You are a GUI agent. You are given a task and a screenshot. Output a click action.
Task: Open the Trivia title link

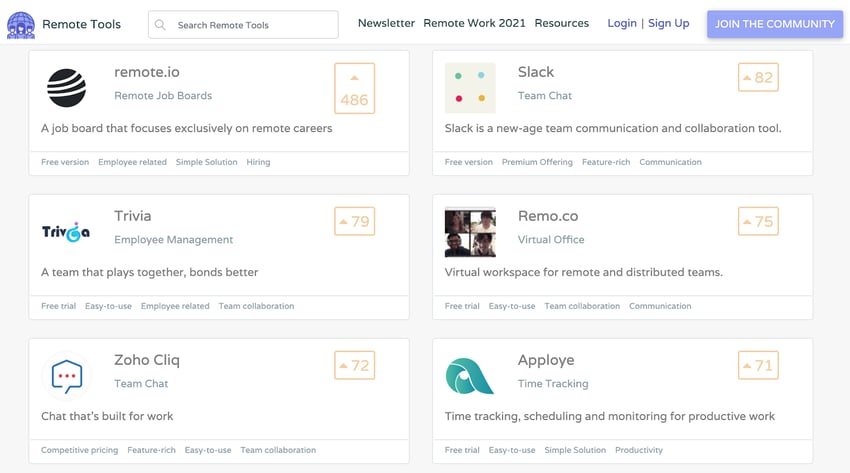click(x=133, y=216)
